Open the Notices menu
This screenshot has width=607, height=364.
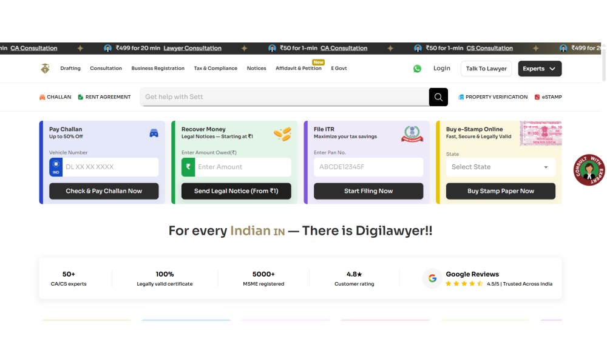click(x=256, y=69)
